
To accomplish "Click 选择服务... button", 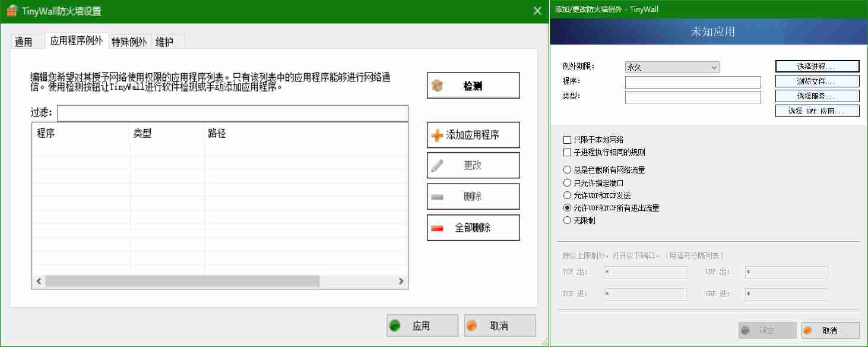I will pos(817,96).
